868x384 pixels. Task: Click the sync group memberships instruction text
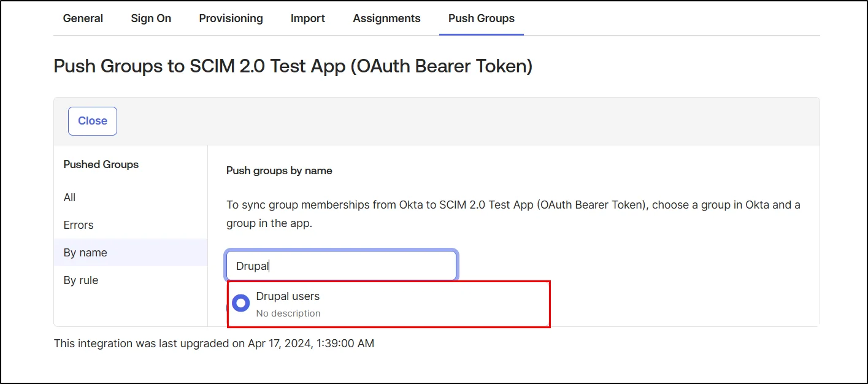coord(513,214)
